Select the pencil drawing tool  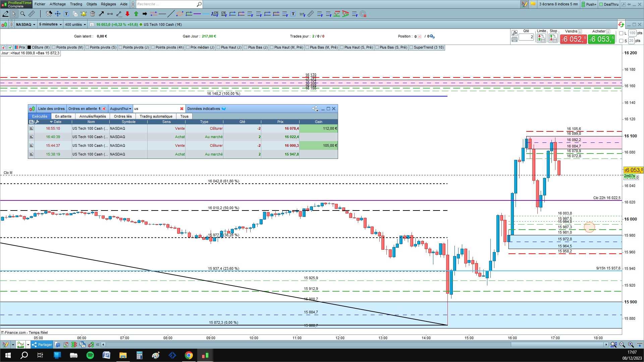click(x=5, y=14)
